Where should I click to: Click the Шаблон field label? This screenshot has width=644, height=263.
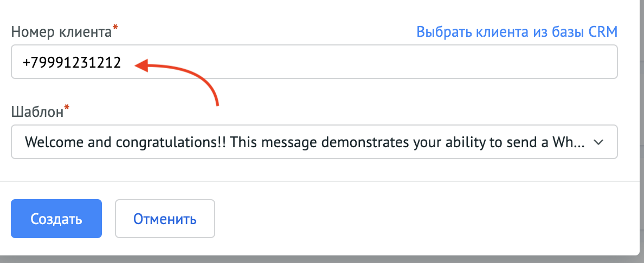tap(37, 111)
